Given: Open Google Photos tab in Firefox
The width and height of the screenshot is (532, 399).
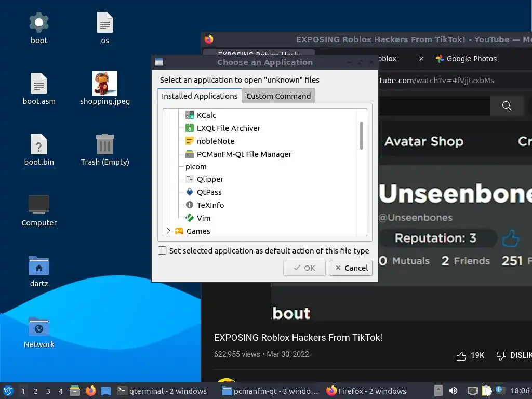Looking at the screenshot, I should pyautogui.click(x=466, y=59).
